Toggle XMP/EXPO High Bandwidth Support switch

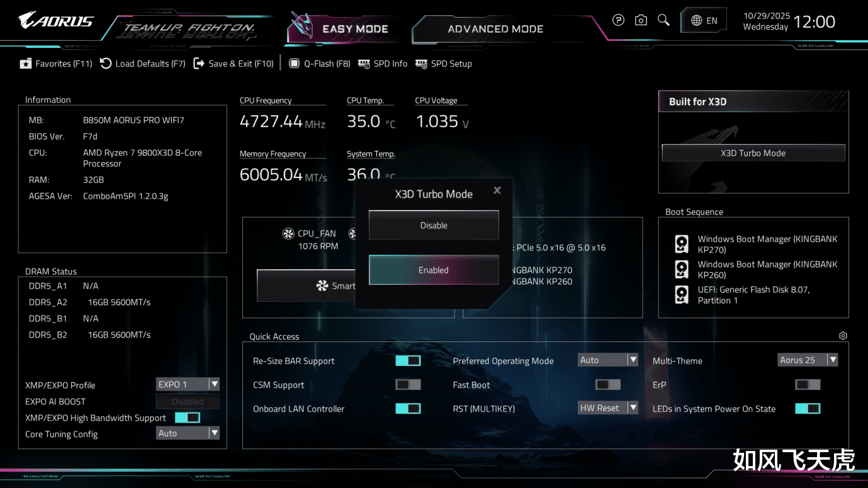188,418
